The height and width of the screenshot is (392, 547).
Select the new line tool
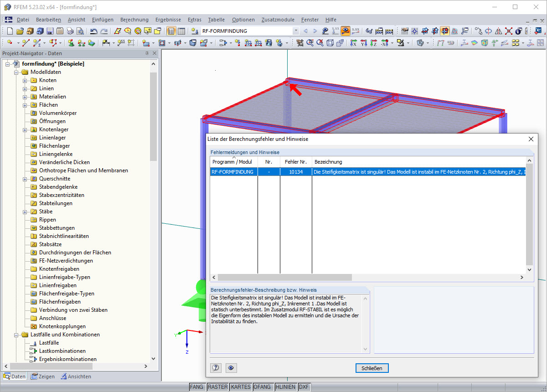coord(25,43)
